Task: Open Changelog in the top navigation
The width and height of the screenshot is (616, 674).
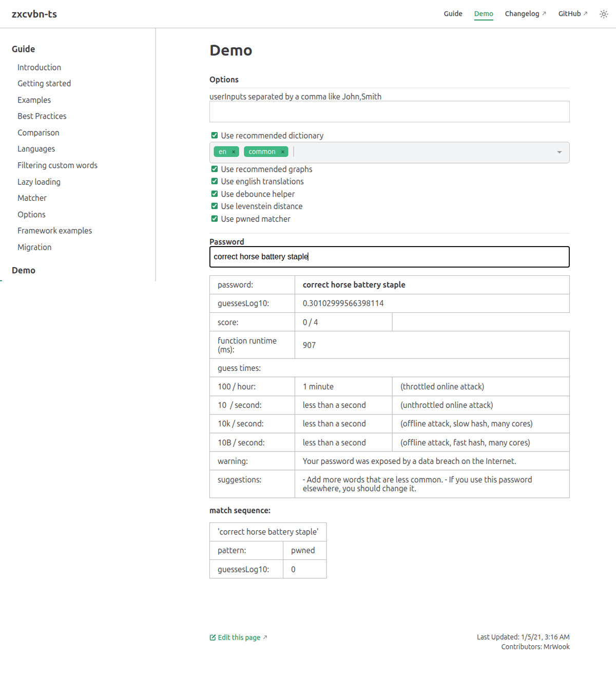Action: [x=522, y=14]
